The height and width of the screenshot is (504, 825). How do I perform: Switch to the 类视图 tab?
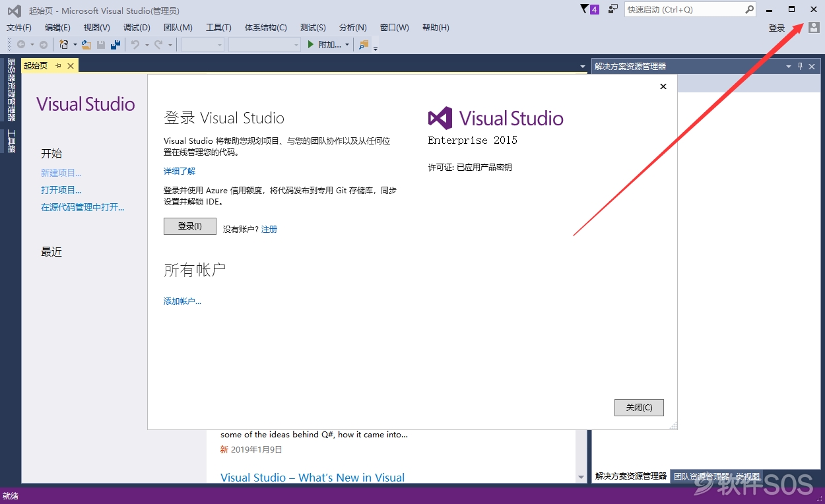748,476
